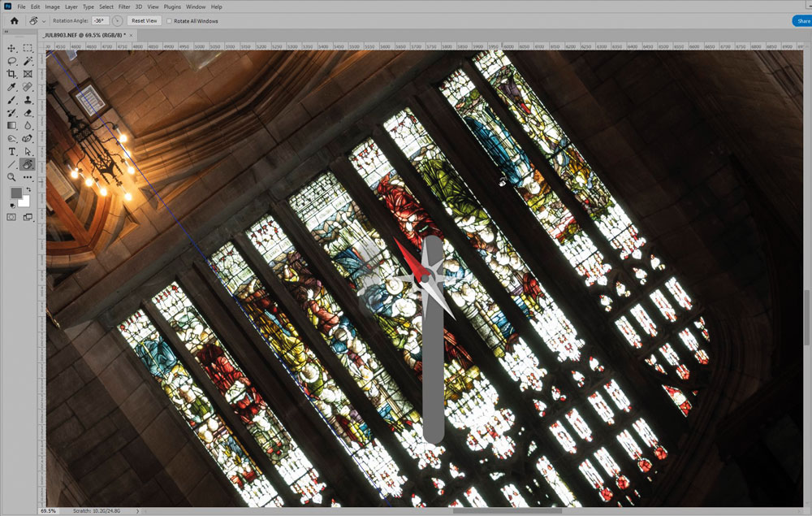Enable the Rotate All Windows checkbox

pos(169,21)
